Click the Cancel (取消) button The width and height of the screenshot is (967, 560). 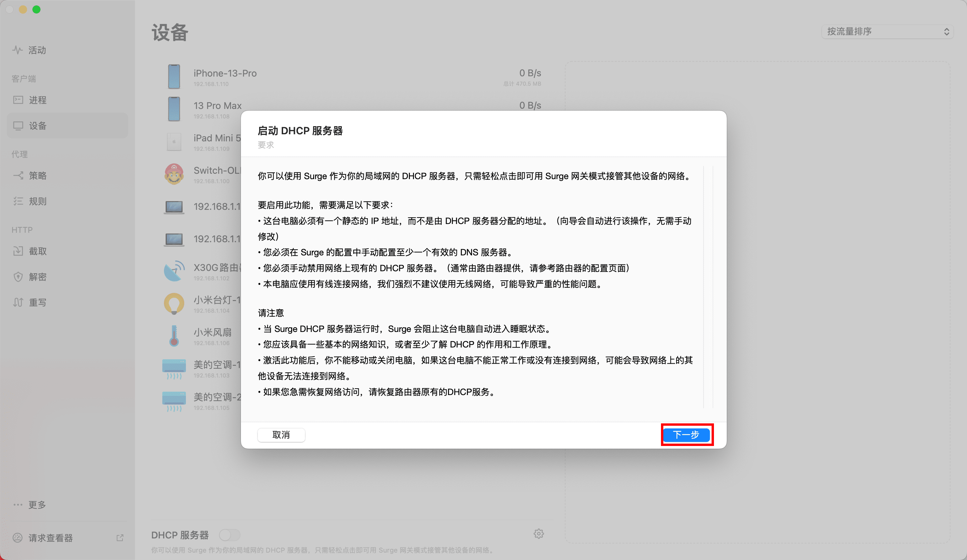(x=281, y=435)
